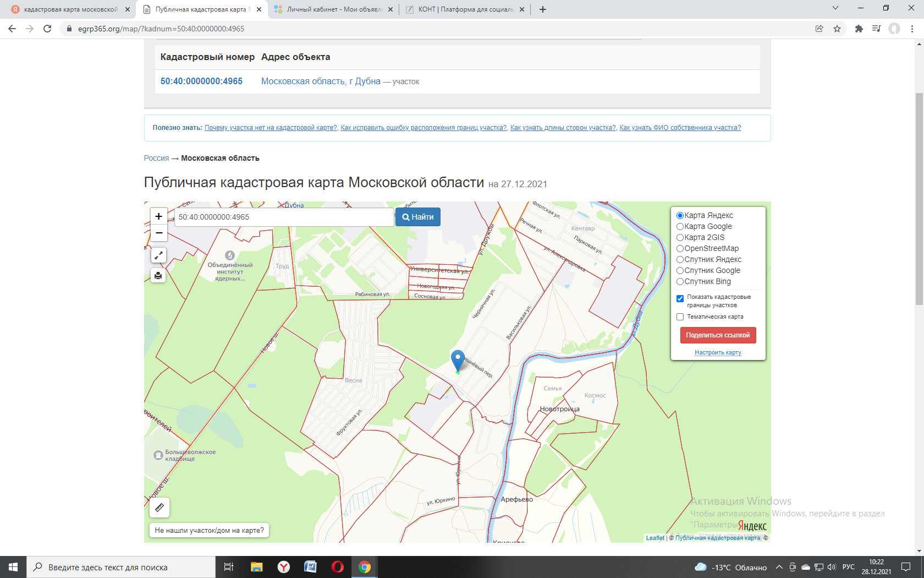Open Chrome three-dot menu
924x578 pixels.
tap(912, 29)
